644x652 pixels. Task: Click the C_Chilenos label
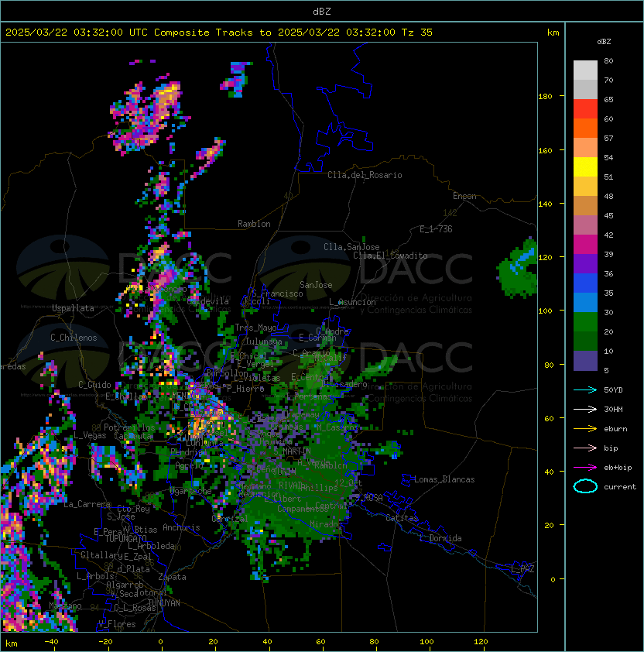74,338
